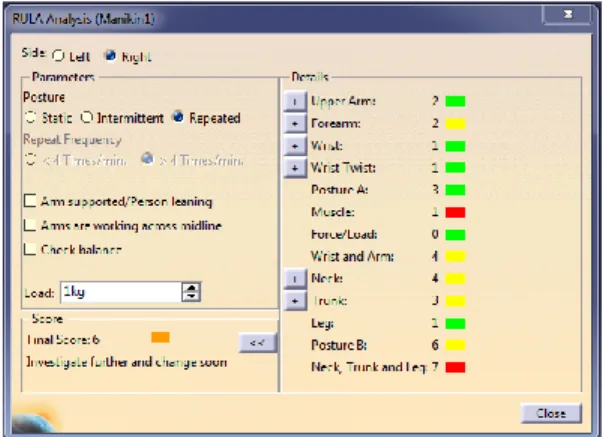This screenshot has height=437, width=603.
Task: Choose Static posture option
Action: [30, 117]
